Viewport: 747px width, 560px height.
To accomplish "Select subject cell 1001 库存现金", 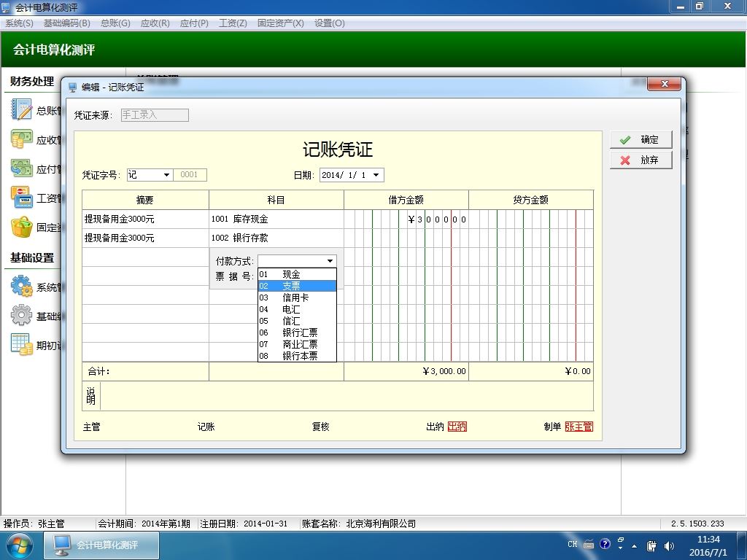I will tap(276, 219).
